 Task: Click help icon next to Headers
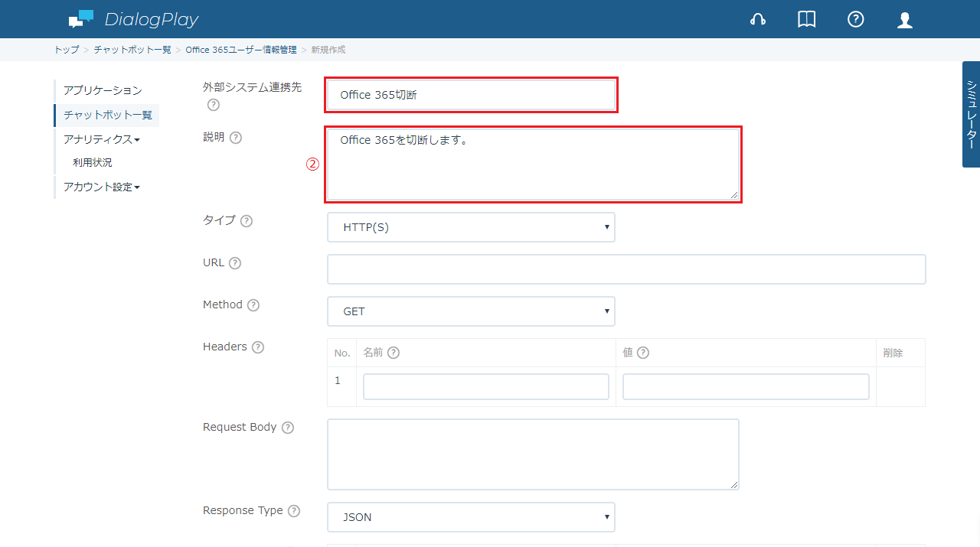pos(258,347)
